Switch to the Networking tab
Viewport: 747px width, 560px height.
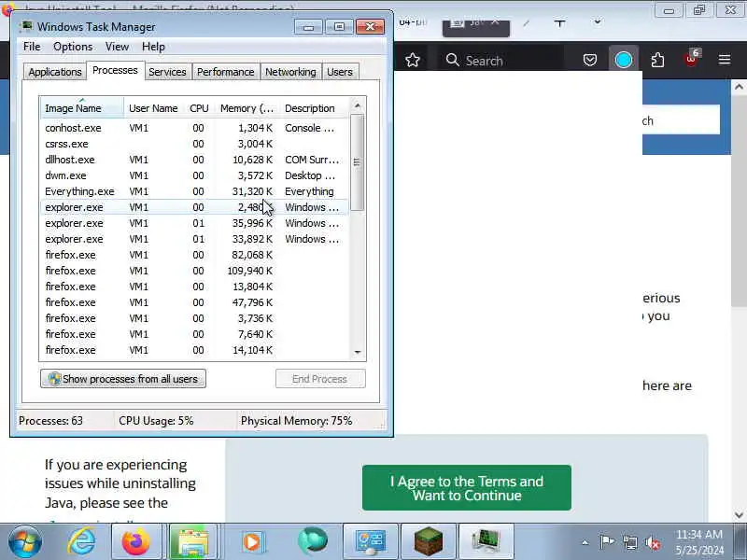[x=290, y=72]
